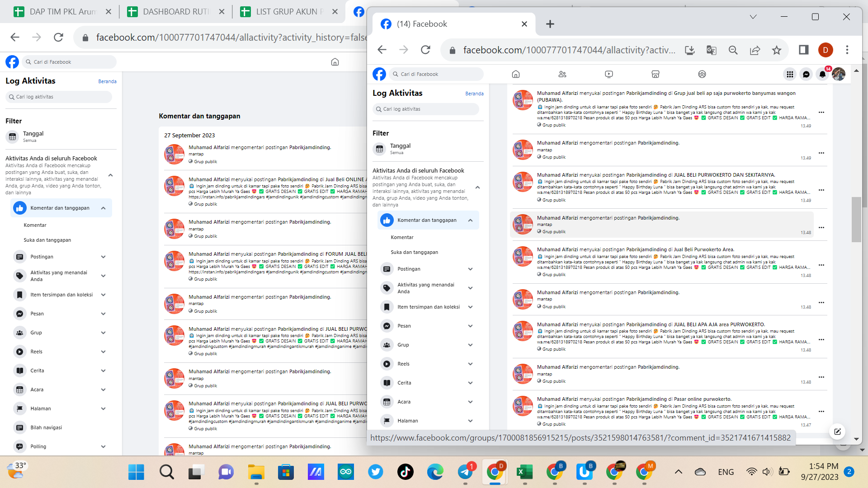Switch to DASHBOARD RUTIN browser tab
Screen dimensions: 868x488
[x=175, y=12]
